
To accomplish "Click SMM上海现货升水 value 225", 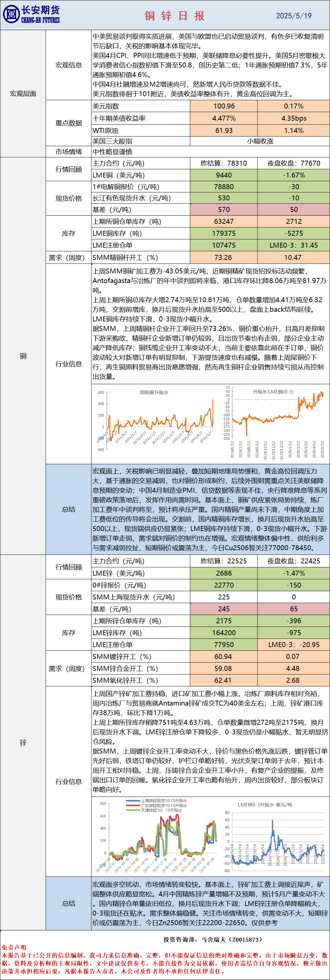I will pyautogui.click(x=224, y=597).
